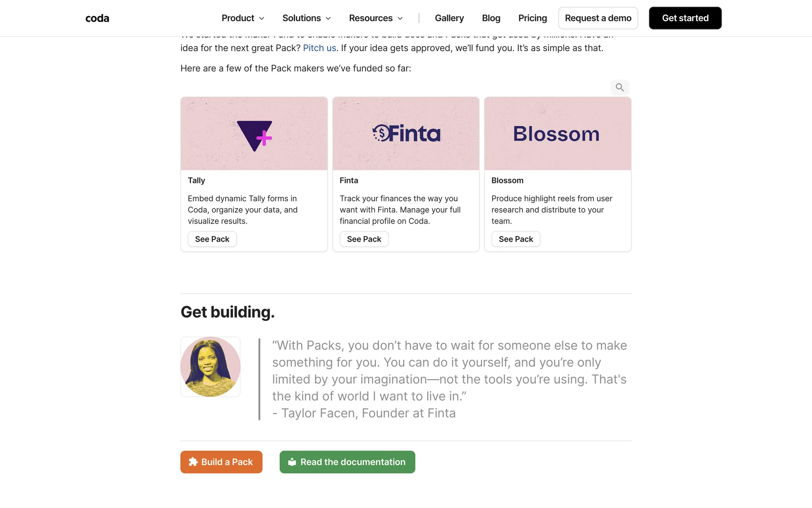Viewport: 812px width, 508px height.
Task: Click the book icon on Read the documentation
Action: 292,462
